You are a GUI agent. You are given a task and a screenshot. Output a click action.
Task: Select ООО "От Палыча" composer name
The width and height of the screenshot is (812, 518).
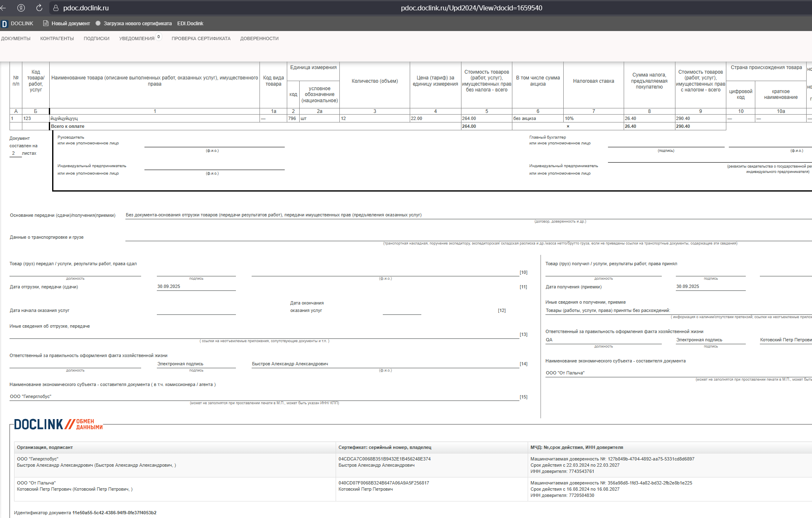565,373
